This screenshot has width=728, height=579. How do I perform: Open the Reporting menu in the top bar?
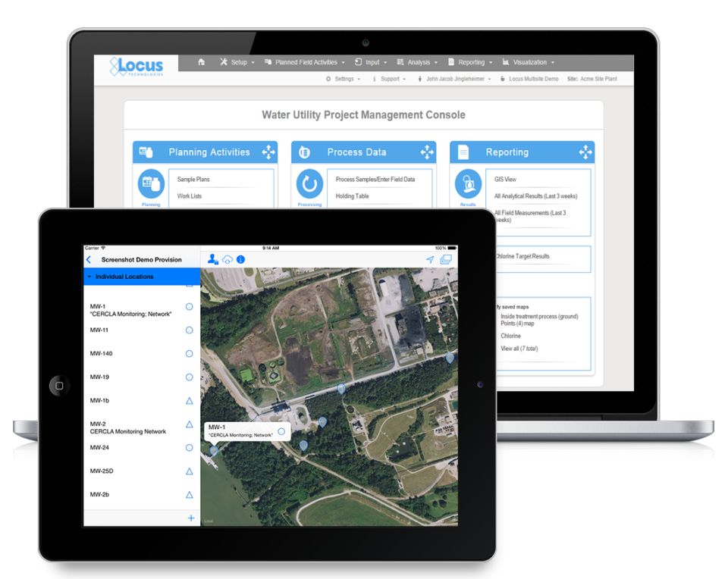470,62
